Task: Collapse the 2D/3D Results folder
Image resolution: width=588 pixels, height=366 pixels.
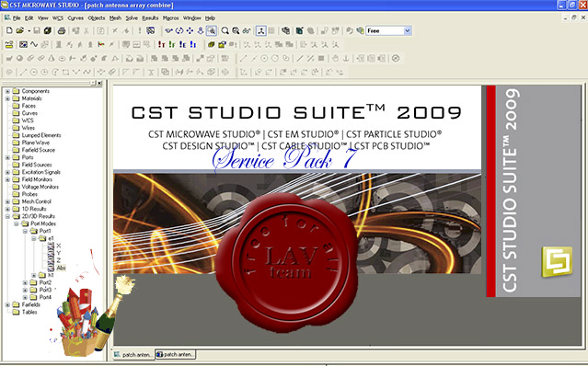Action: pos(7,216)
